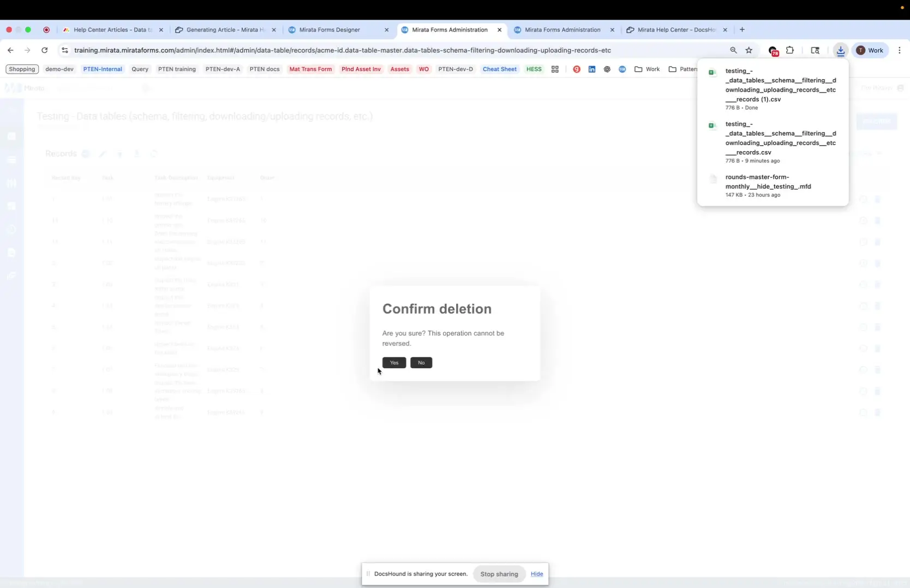This screenshot has height=588, width=910.
Task: Open the LinkedIn icon on the bookmarks bar
Action: pyautogui.click(x=591, y=69)
